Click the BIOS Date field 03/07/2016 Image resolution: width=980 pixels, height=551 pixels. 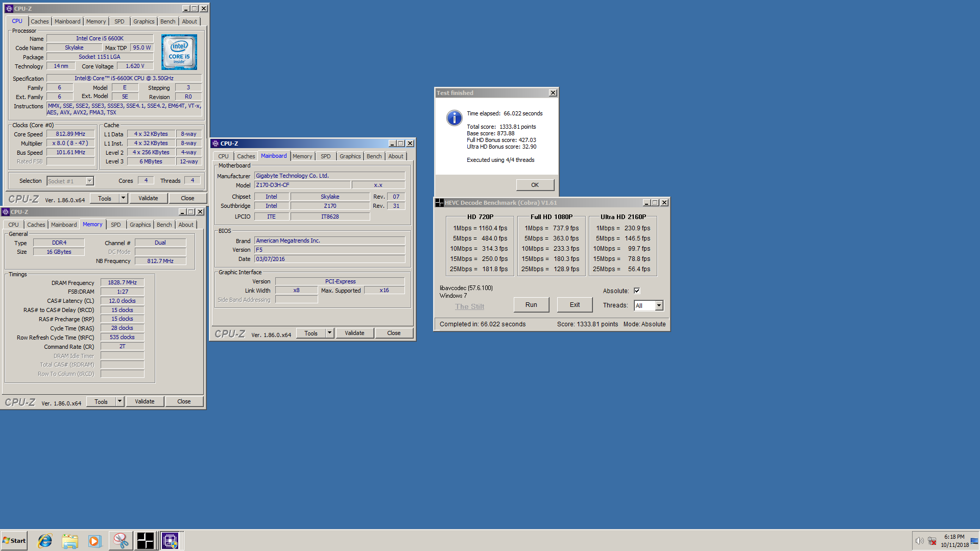330,259
